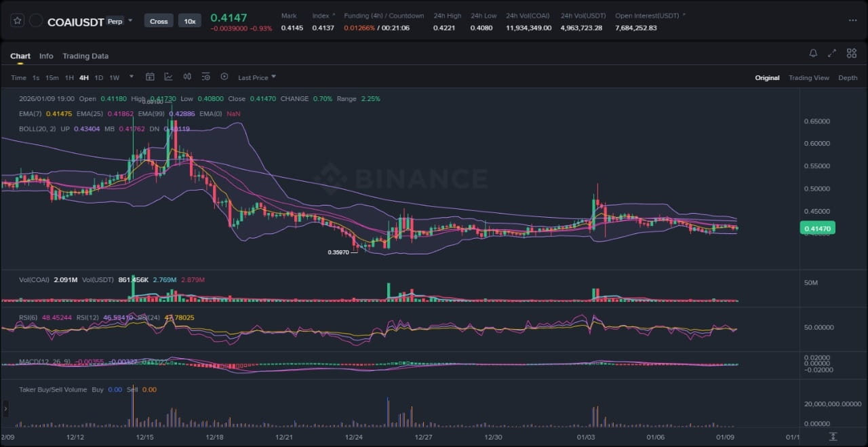Open the three-dot more options menu
The height and width of the screenshot is (447, 868).
pos(852,20)
